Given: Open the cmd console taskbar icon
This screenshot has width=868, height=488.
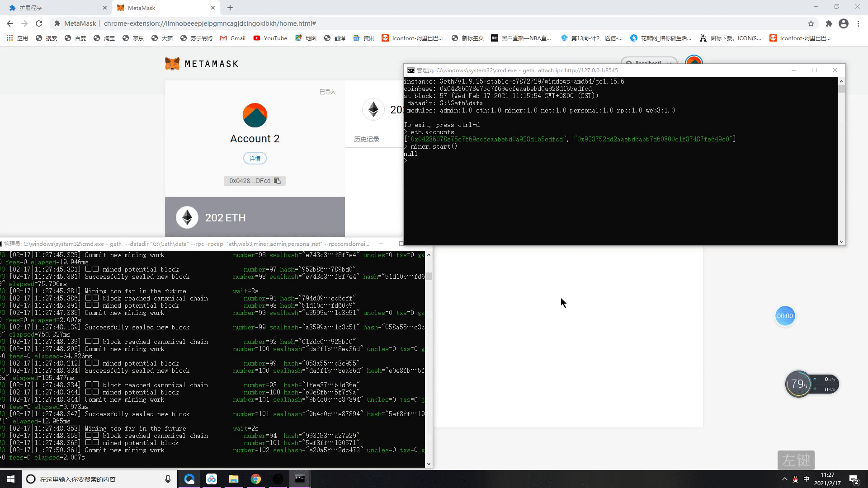Looking at the screenshot, I should (300, 479).
